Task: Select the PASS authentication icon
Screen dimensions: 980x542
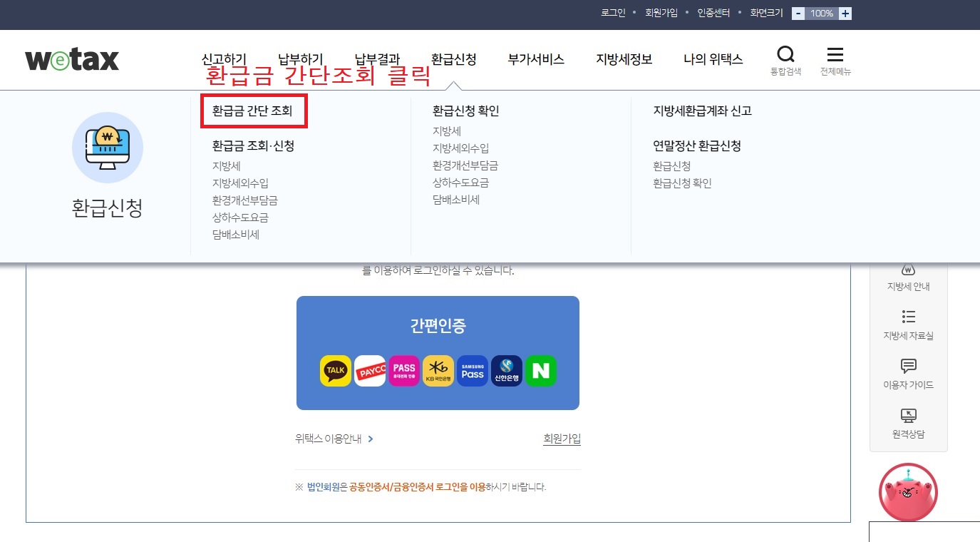Action: pyautogui.click(x=404, y=370)
